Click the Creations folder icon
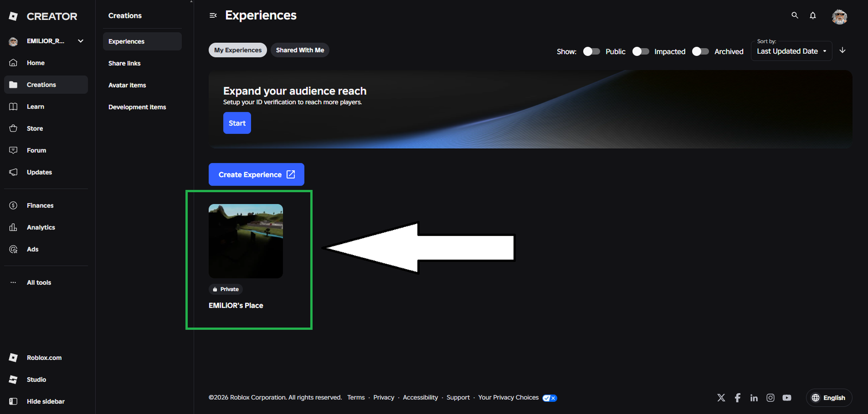Screen dimensions: 868x414 [14, 85]
